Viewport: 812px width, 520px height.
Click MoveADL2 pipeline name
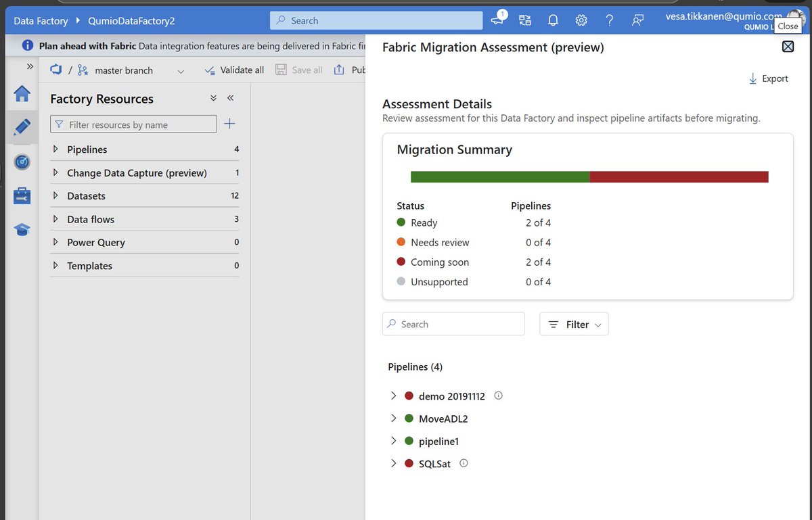tap(443, 419)
